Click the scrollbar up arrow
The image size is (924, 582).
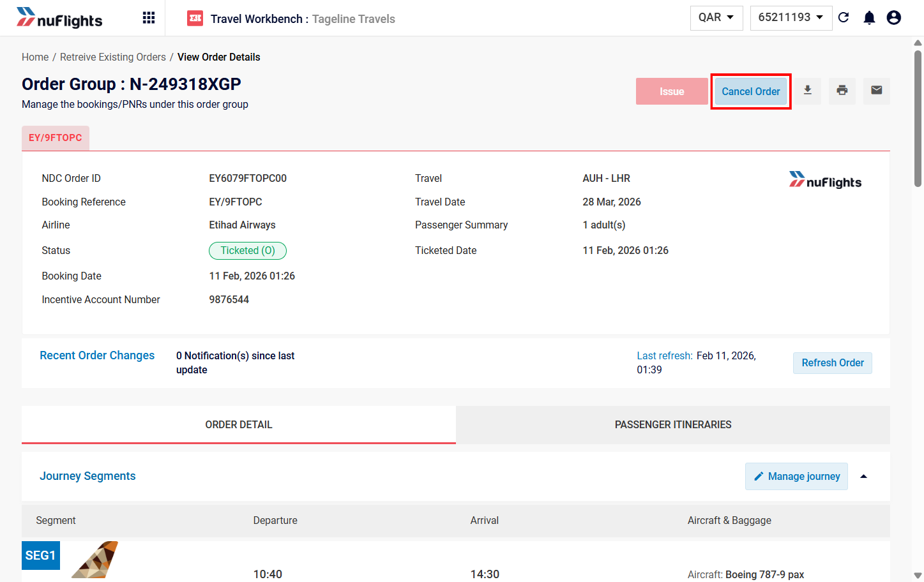918,43
